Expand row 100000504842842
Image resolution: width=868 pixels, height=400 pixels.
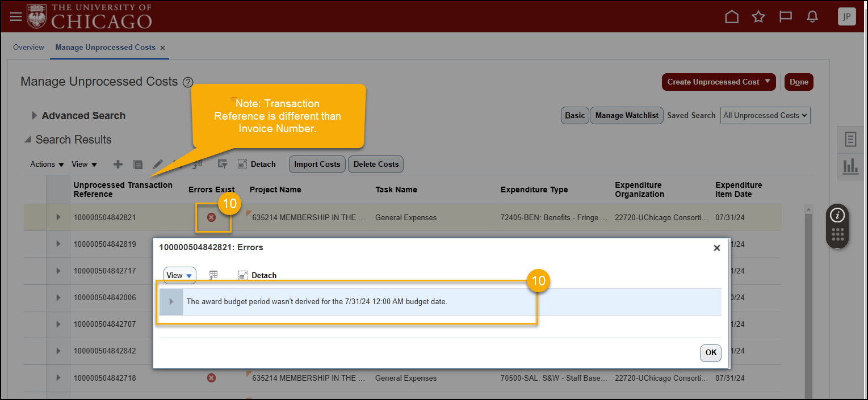(x=58, y=351)
